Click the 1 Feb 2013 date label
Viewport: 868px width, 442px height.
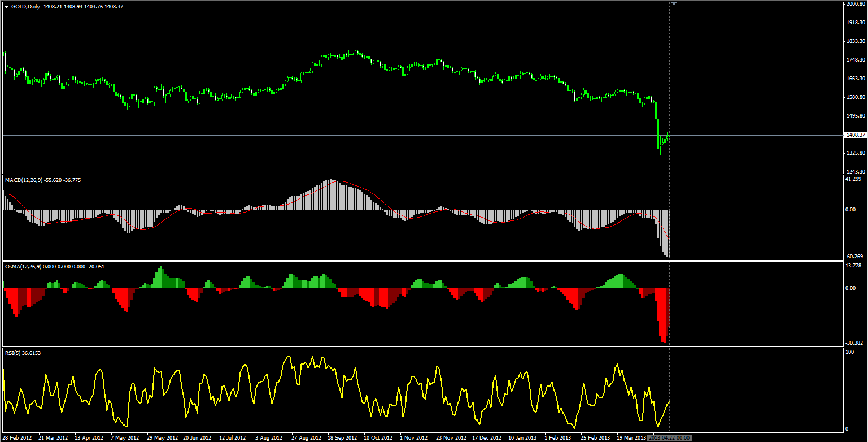[x=559, y=437]
